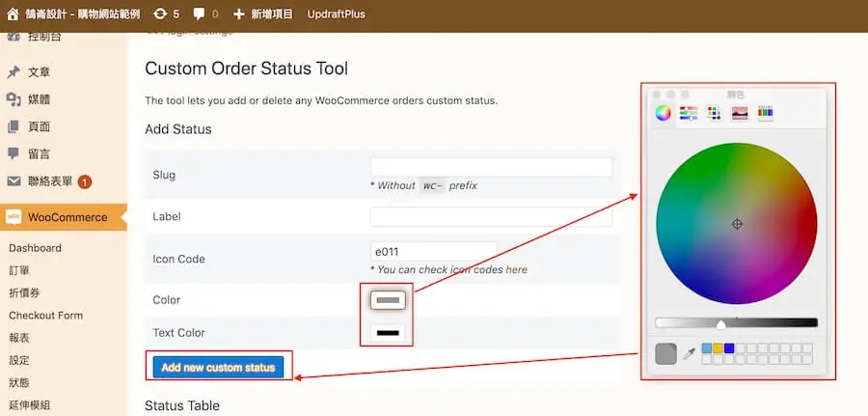Go to 報表 reports submenu
Viewport: 868px width, 416px height.
pos(19,338)
